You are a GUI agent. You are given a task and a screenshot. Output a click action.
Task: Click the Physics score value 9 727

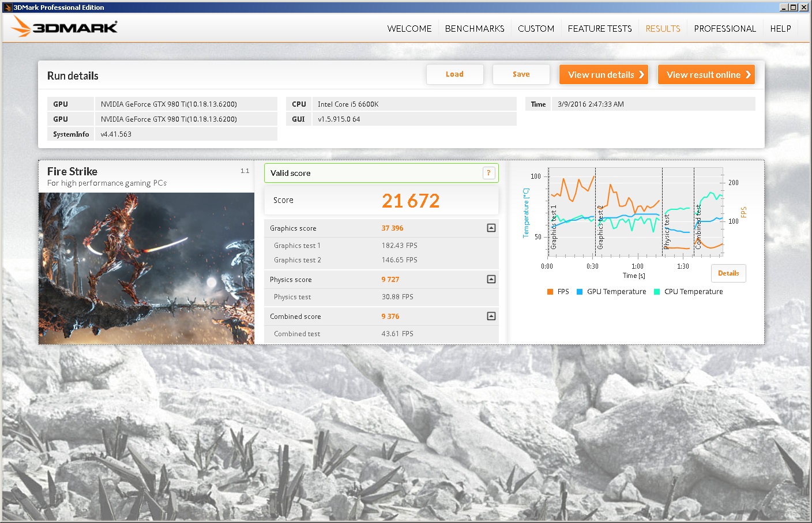390,280
